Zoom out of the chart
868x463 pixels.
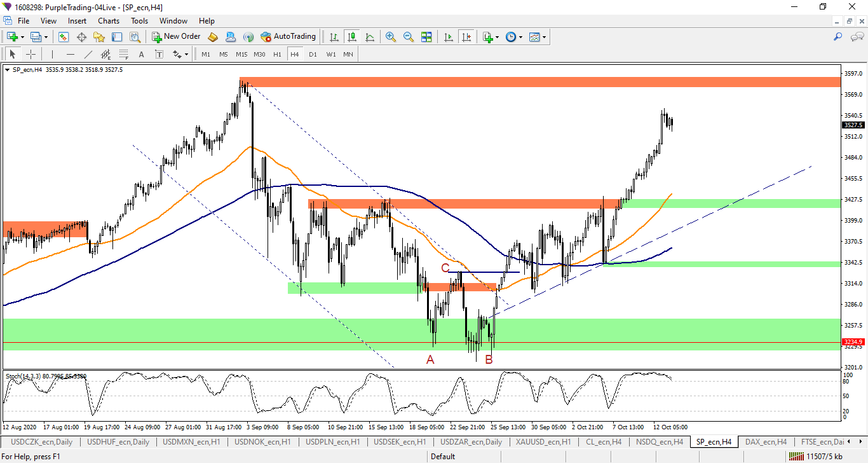click(409, 37)
